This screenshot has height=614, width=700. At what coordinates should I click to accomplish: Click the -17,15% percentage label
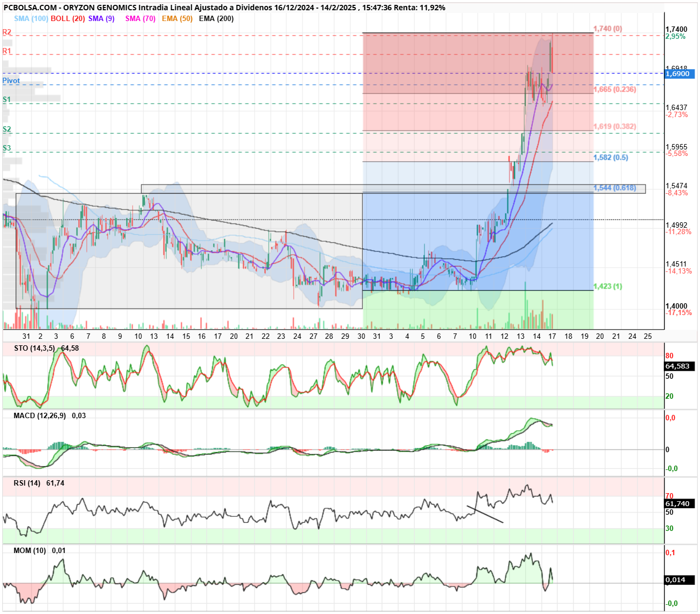pos(678,312)
